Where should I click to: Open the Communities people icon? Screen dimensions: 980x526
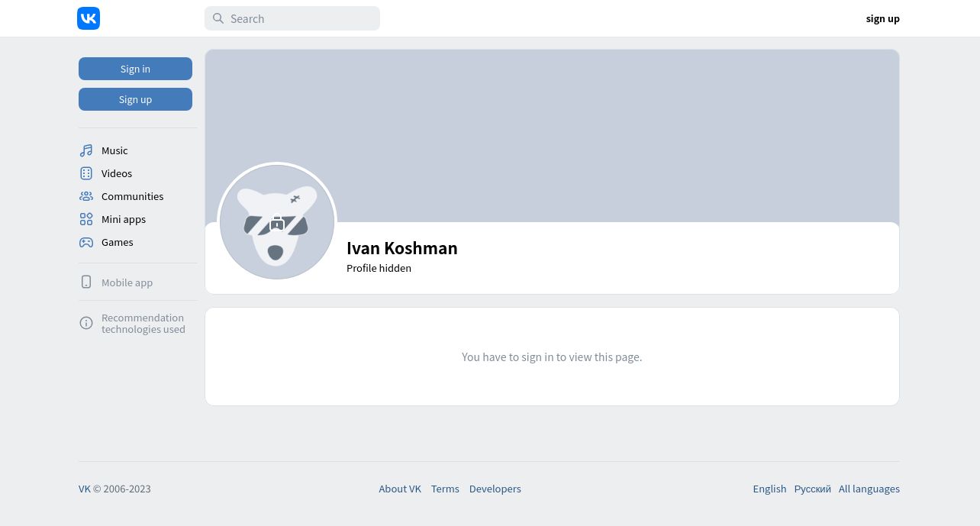click(x=86, y=196)
